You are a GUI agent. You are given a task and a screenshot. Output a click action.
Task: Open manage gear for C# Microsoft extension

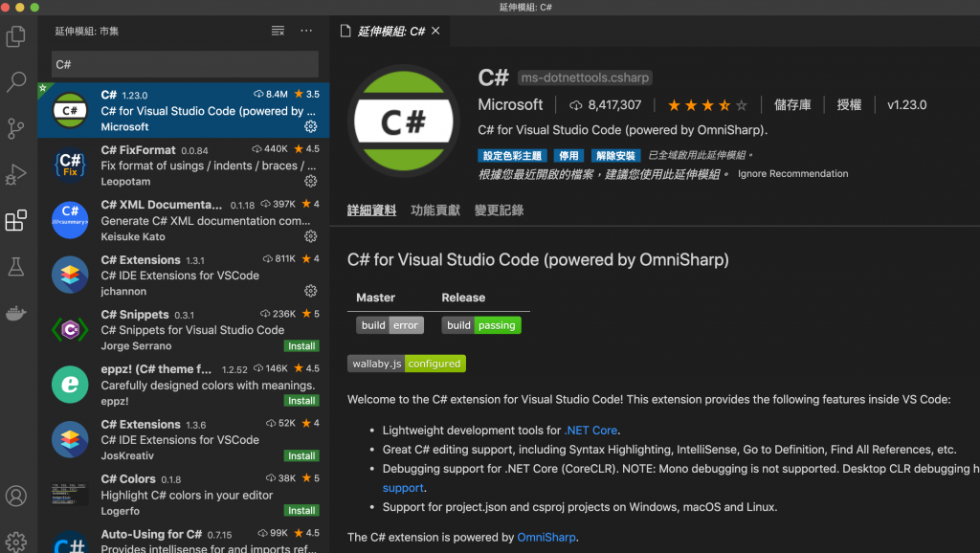(311, 126)
